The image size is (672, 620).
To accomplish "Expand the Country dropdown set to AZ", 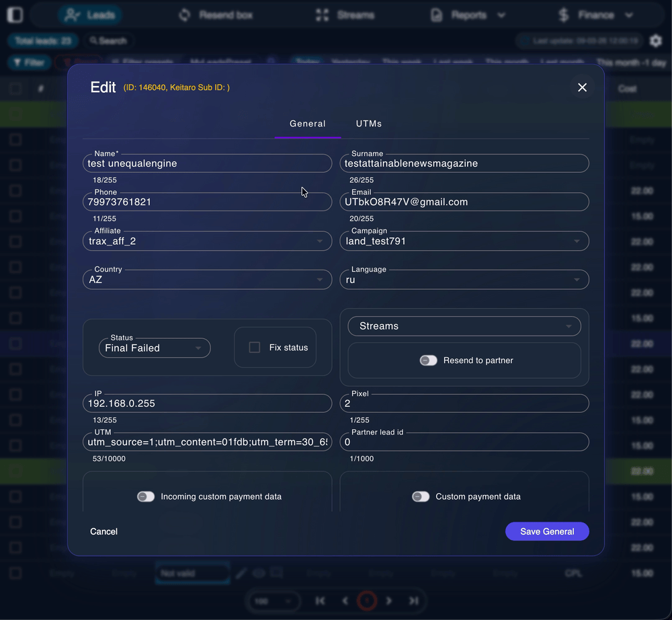I will tap(207, 280).
